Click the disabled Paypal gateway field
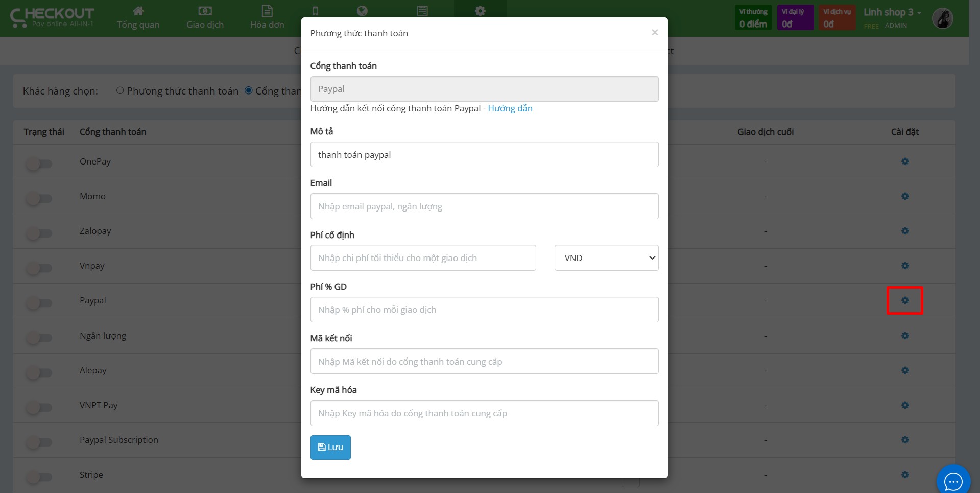 click(x=484, y=89)
